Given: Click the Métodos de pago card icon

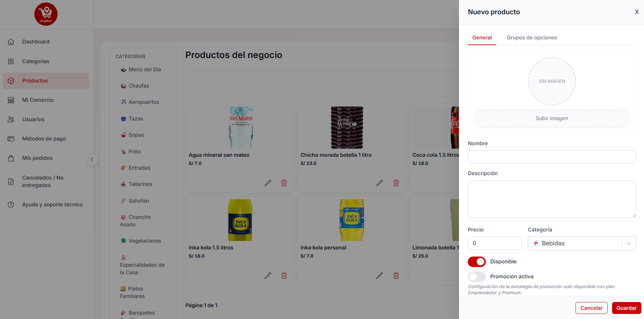Looking at the screenshot, I should [11, 139].
